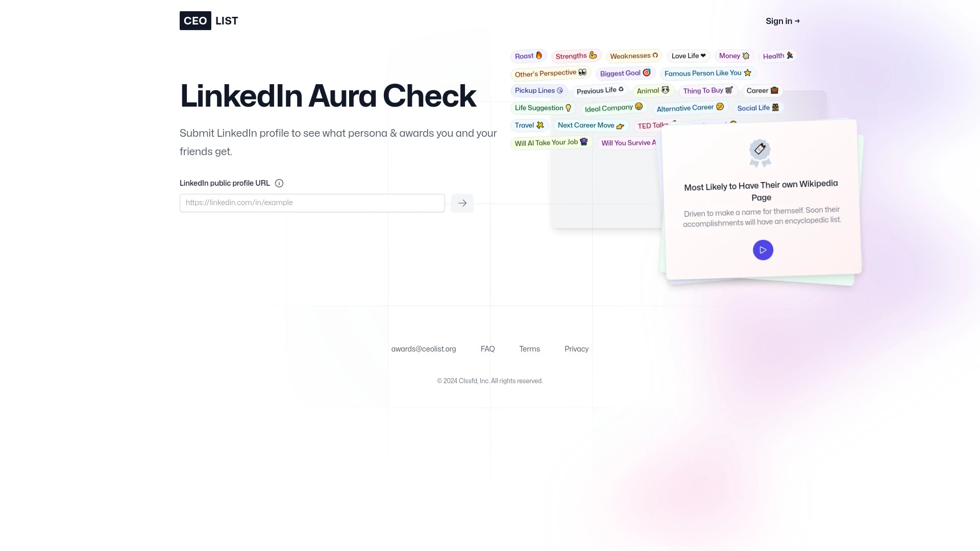Click the Roast fire icon tag
This screenshot has height=551, width=980.
[x=528, y=56]
